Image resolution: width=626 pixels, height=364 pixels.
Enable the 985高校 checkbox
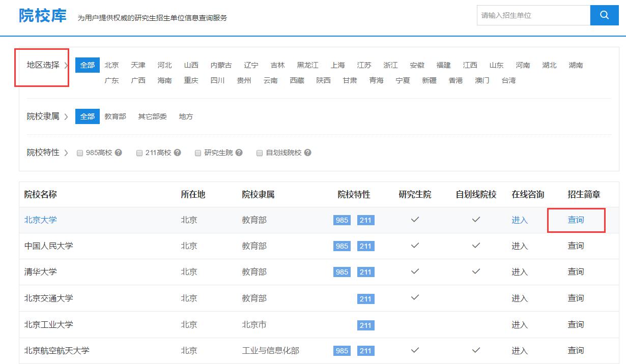pyautogui.click(x=80, y=153)
